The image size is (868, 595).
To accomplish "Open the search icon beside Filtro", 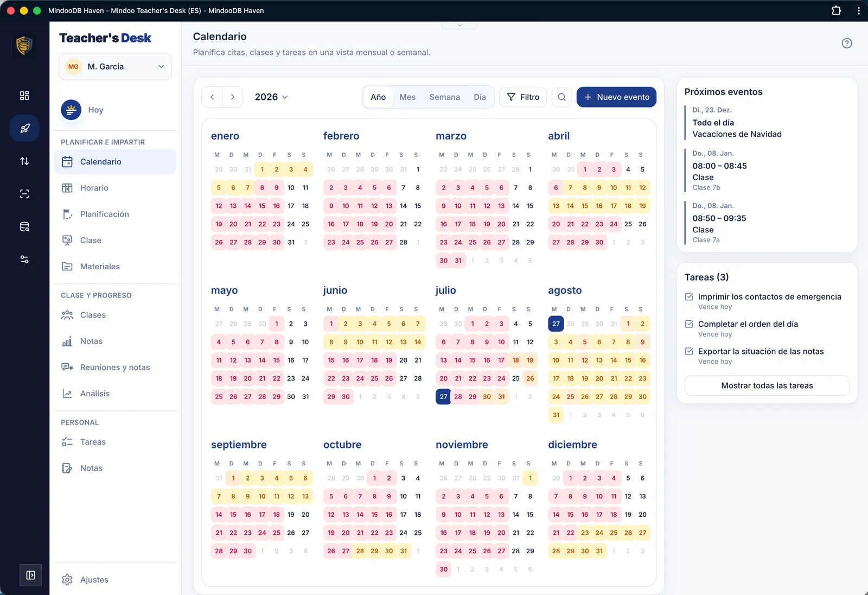I will (x=561, y=97).
